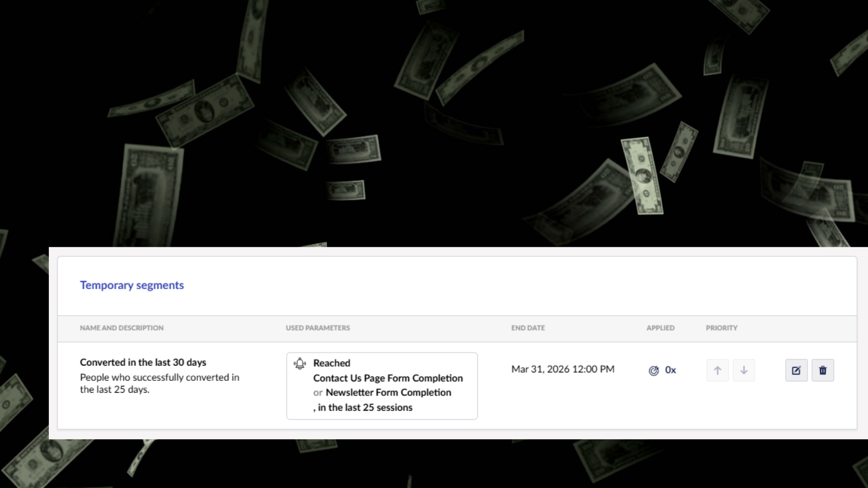
Task: Click the Priority column header
Action: point(722,328)
